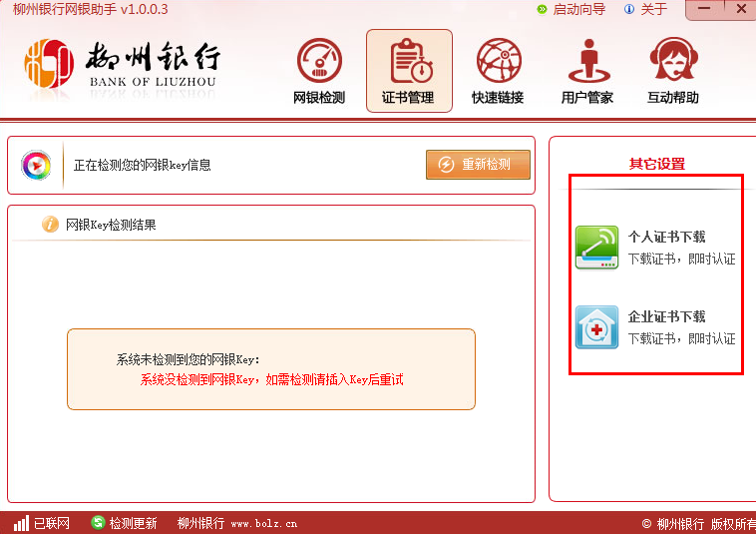Click the 网银检测 tab label
756x534 pixels.
coord(319,98)
